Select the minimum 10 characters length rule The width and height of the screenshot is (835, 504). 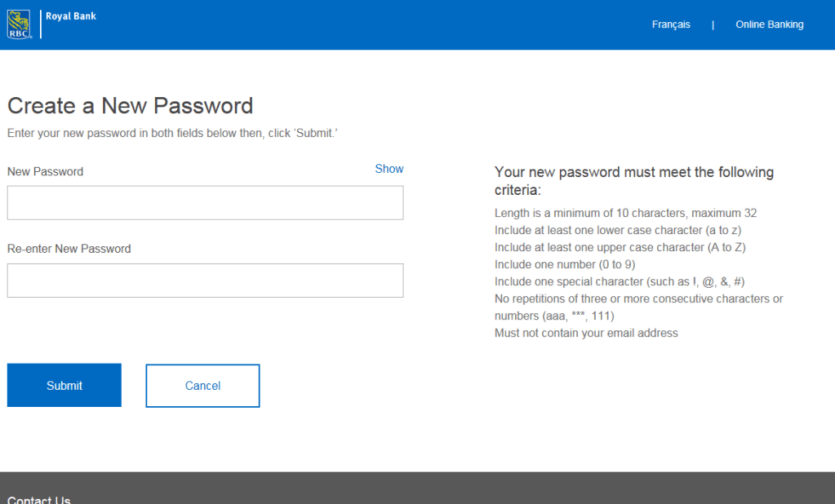pyautogui.click(x=625, y=214)
